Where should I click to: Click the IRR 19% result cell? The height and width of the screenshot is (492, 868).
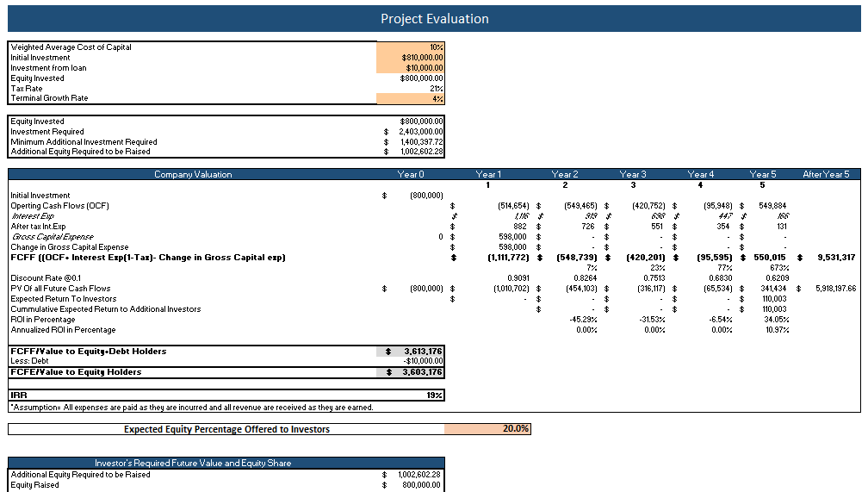411,395
